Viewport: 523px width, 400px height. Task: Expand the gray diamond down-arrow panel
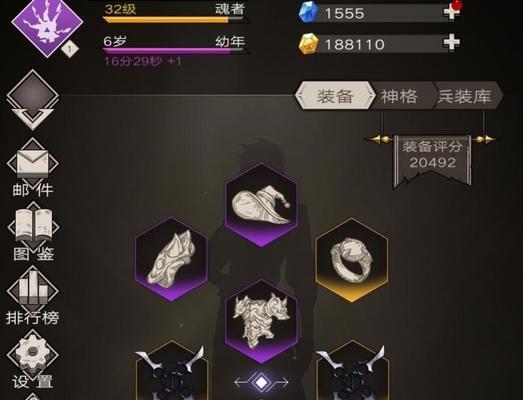[32, 99]
